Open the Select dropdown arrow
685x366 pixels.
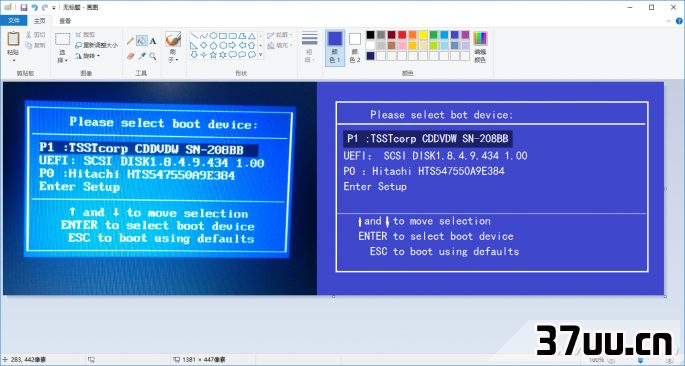pyautogui.click(x=66, y=60)
